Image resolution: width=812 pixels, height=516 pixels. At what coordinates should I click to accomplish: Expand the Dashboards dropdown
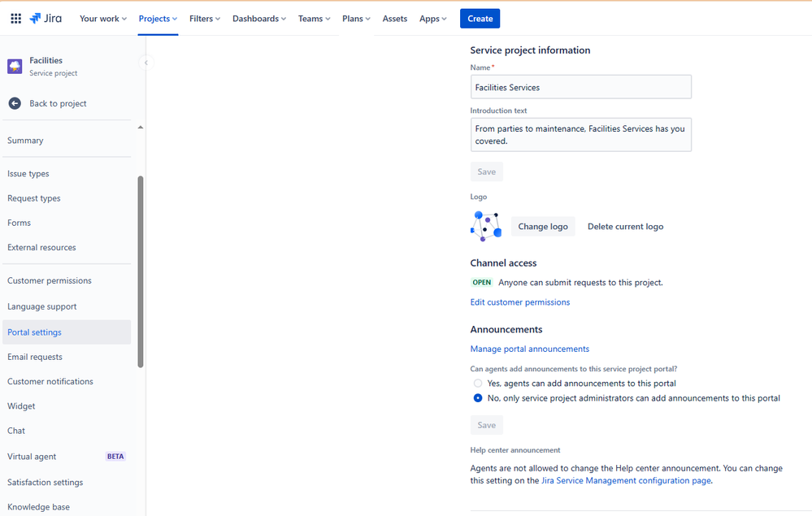(259, 19)
